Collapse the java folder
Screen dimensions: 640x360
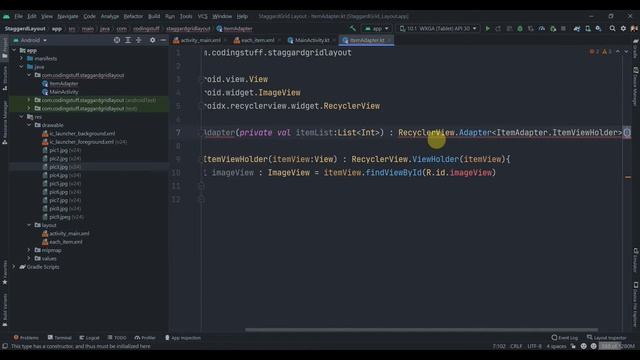[22, 67]
